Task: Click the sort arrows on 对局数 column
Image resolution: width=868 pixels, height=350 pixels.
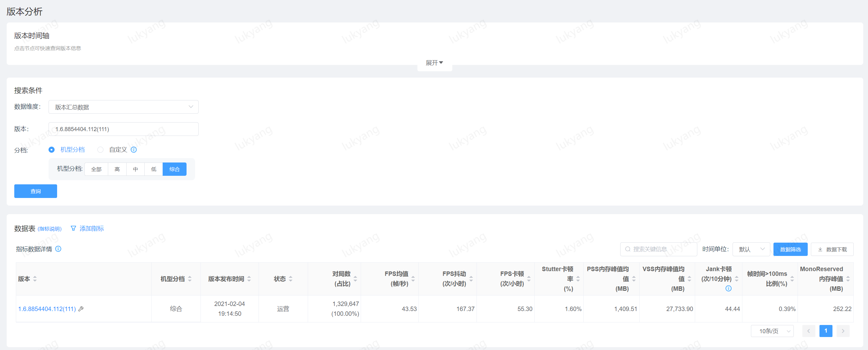Action: pos(356,279)
